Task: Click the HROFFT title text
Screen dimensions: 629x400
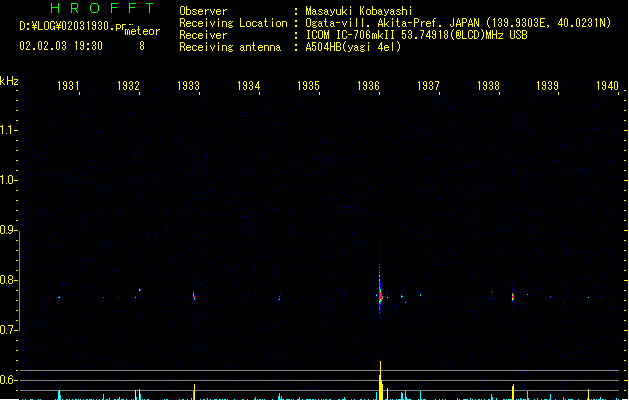Action: point(103,8)
